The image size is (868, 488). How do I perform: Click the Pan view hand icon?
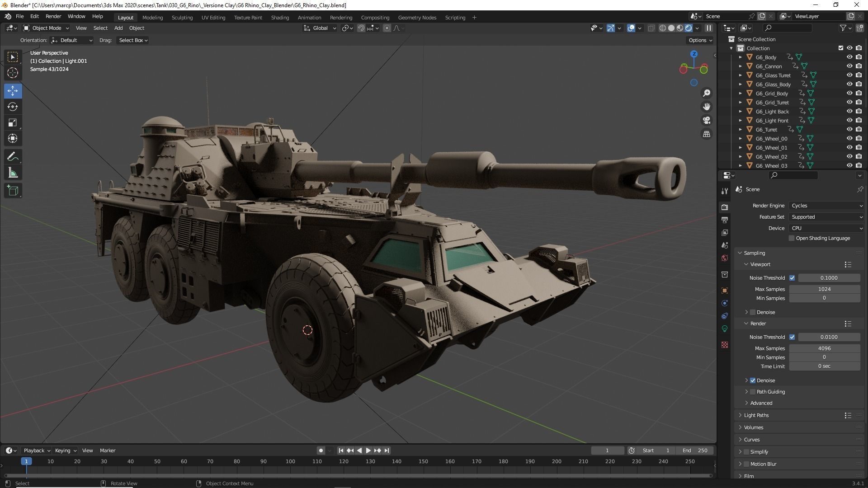pyautogui.click(x=706, y=107)
